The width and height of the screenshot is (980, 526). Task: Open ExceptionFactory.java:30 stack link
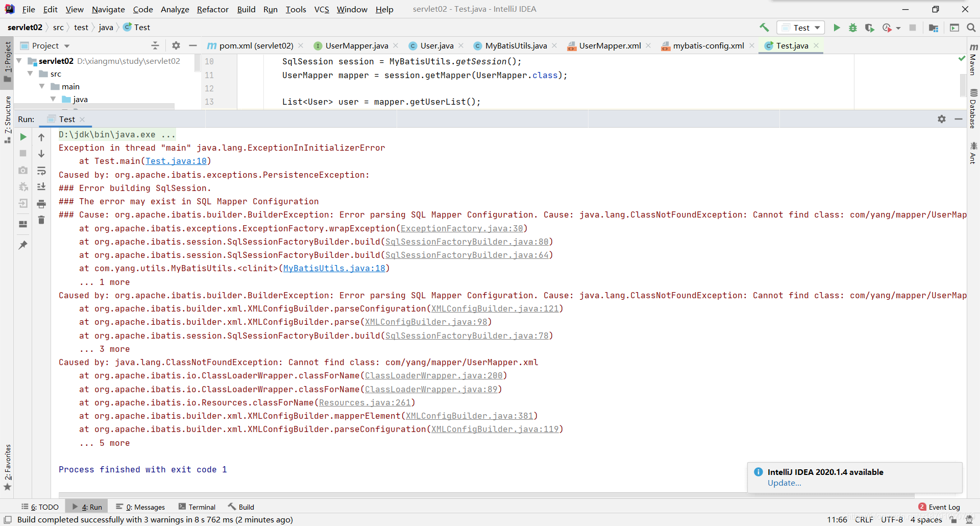(462, 228)
